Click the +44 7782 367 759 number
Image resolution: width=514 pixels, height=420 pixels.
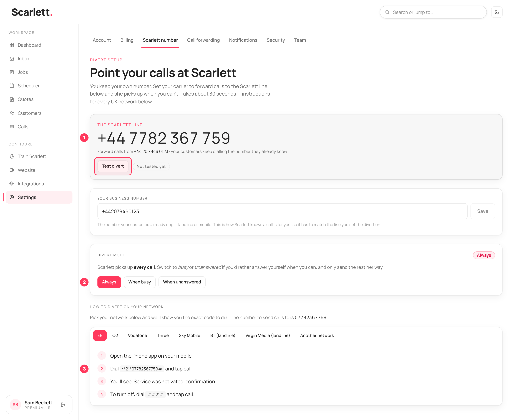pos(164,138)
